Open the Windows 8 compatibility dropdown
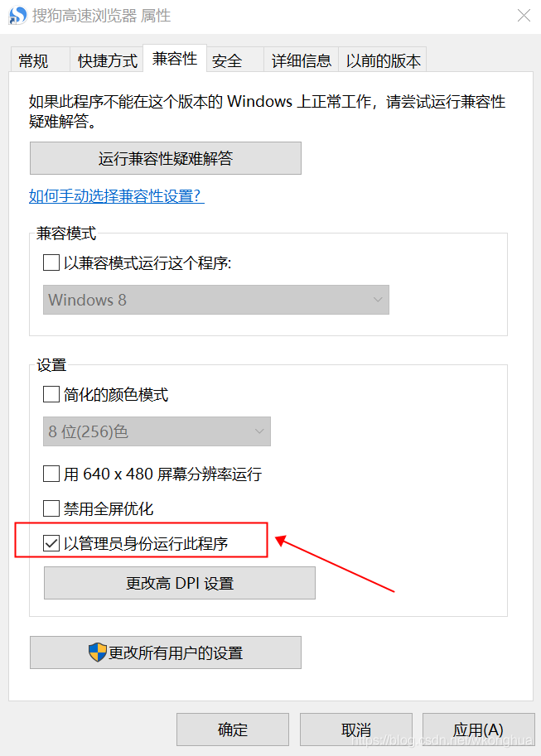This screenshot has height=756, width=541. [x=215, y=300]
